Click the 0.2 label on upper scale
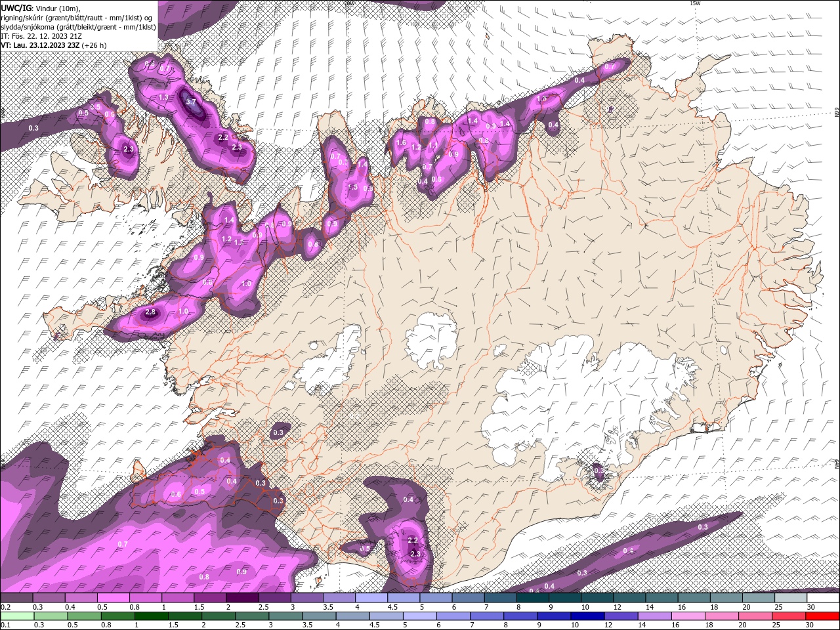The image size is (840, 630). coord(5,607)
